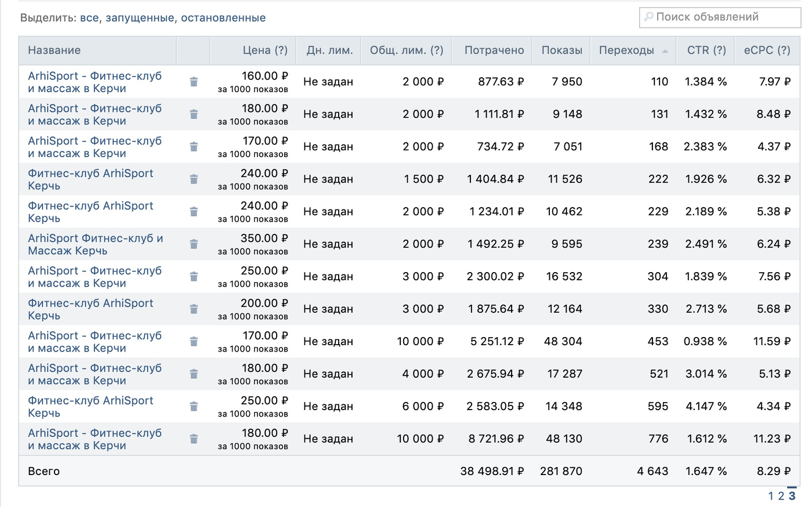Open the ad name with 521 clicks
The height and width of the screenshot is (507, 812).
tap(95, 375)
